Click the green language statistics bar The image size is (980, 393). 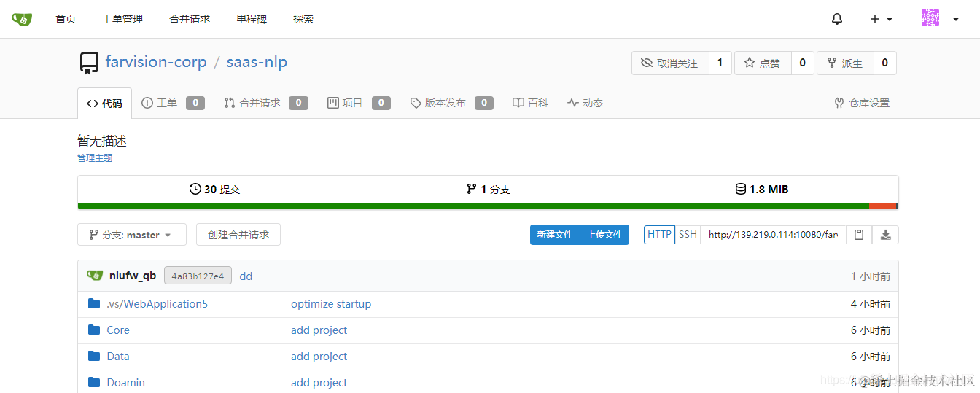pyautogui.click(x=473, y=206)
